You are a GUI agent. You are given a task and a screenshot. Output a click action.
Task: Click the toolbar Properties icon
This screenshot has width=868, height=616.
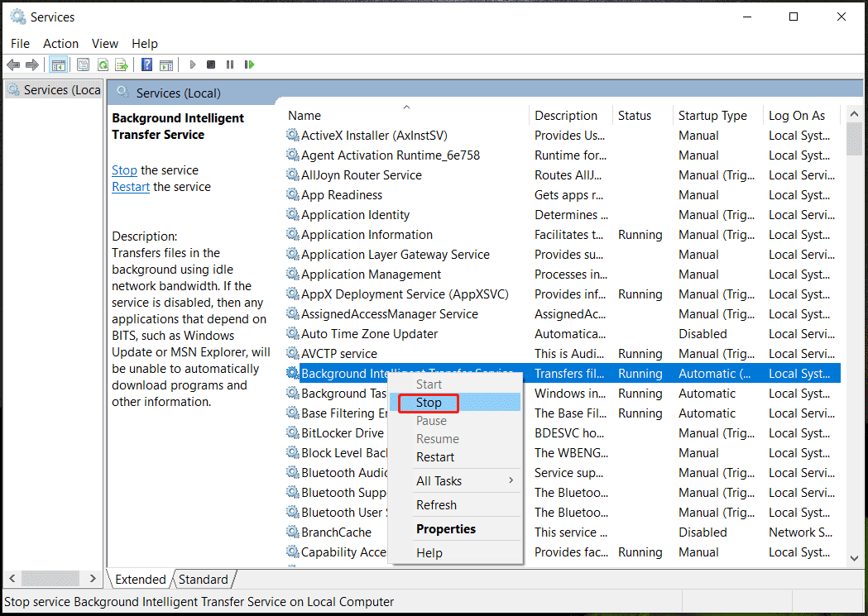pyautogui.click(x=84, y=64)
